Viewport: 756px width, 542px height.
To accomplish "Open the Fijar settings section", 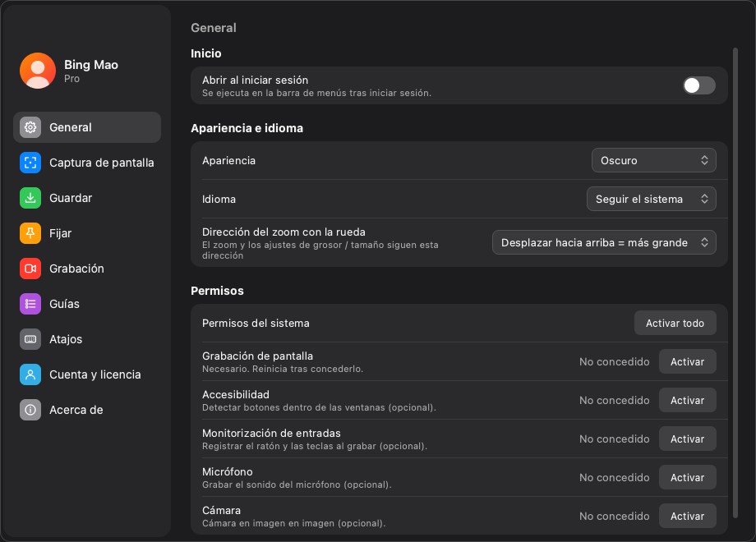I will coord(87,233).
